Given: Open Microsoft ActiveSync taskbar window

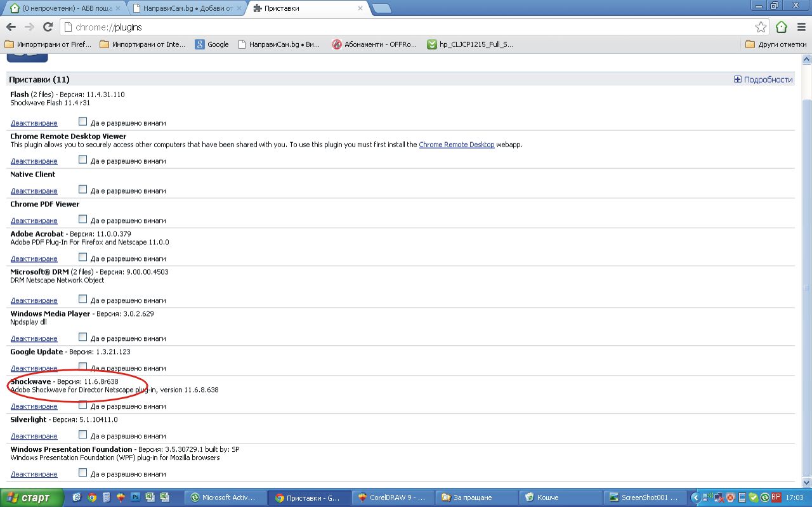Looking at the screenshot, I should pos(225,498).
